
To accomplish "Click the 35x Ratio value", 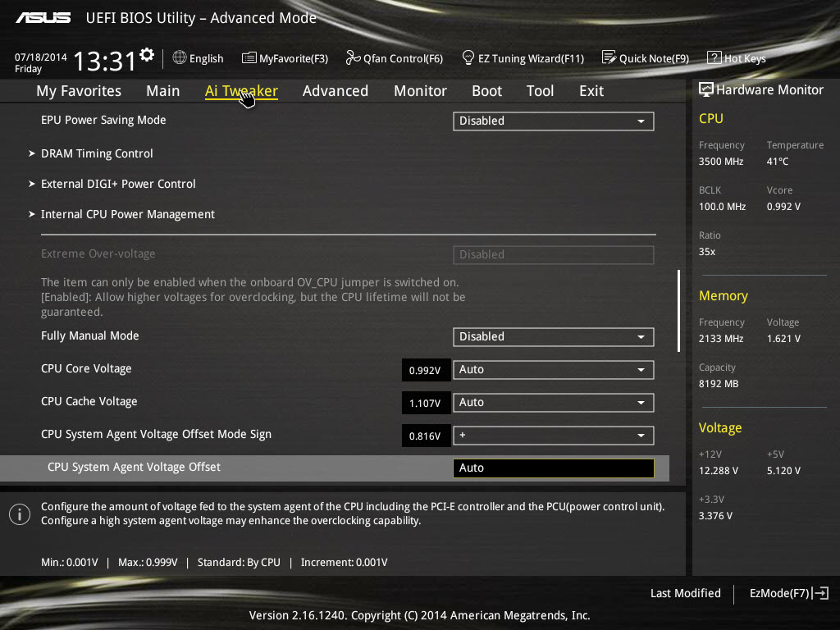I will [707, 252].
